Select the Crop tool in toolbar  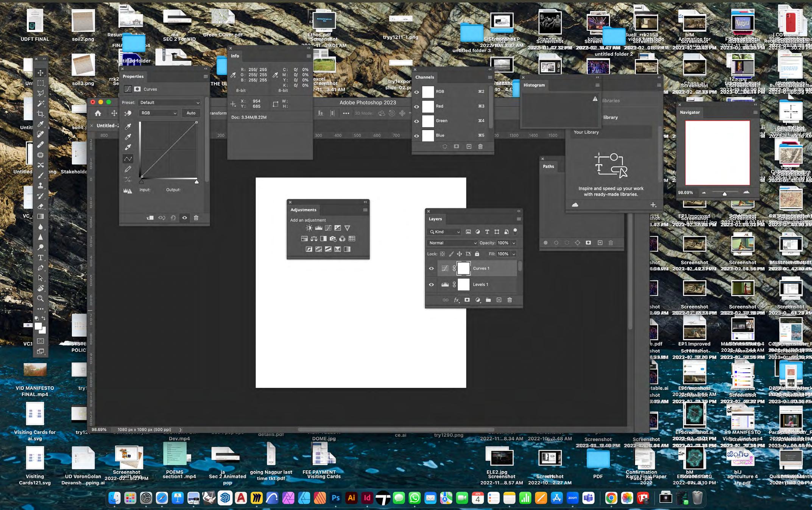pos(40,114)
